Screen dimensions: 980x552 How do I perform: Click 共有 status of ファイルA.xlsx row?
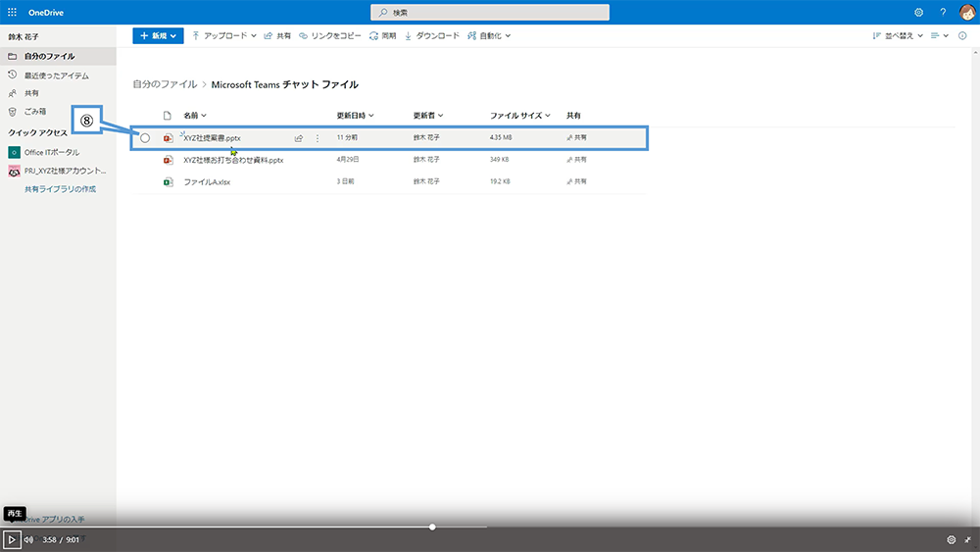[x=576, y=181]
